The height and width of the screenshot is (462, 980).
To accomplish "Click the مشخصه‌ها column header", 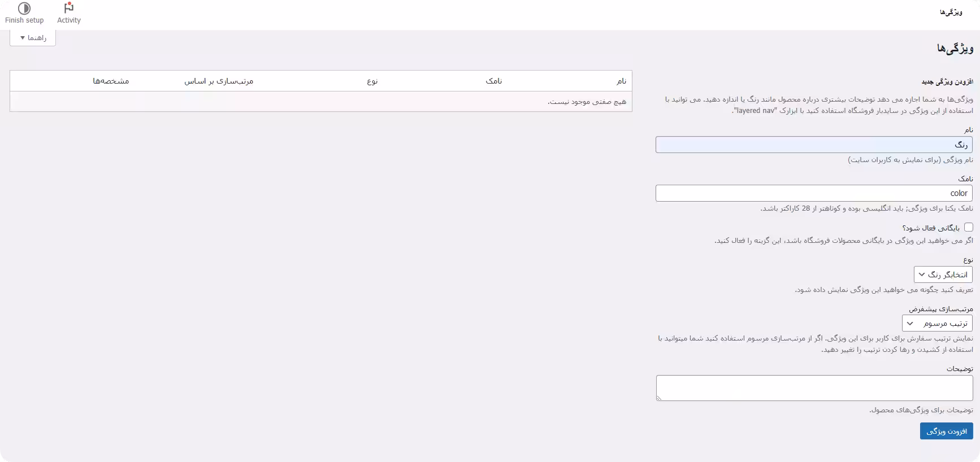I will coord(111,81).
